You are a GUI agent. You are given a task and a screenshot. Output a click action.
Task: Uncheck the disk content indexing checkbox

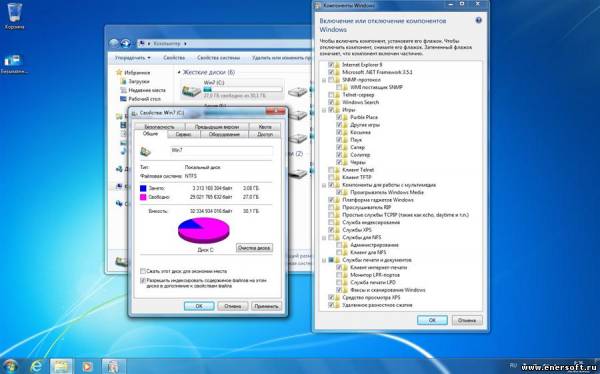(143, 281)
